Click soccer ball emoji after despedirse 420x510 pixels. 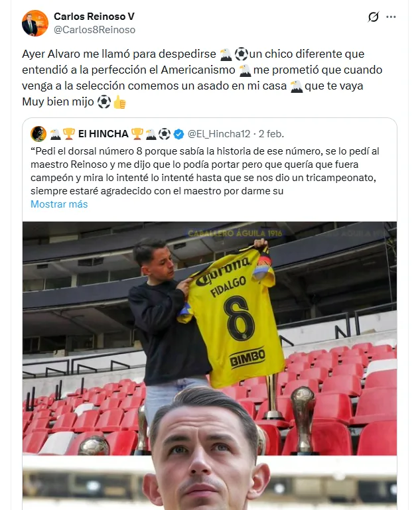point(241,54)
